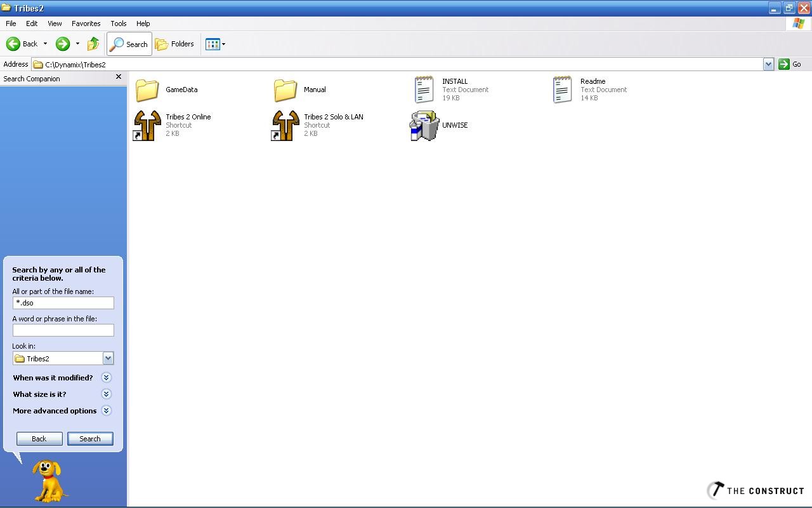Click the green Forward arrow
Image resolution: width=812 pixels, height=508 pixels.
[62, 44]
